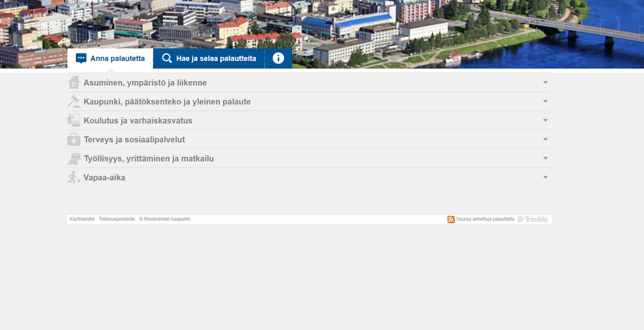Click Seuraa annettuja palautteita link
Viewport: 644px width, 330px height.
tap(485, 219)
